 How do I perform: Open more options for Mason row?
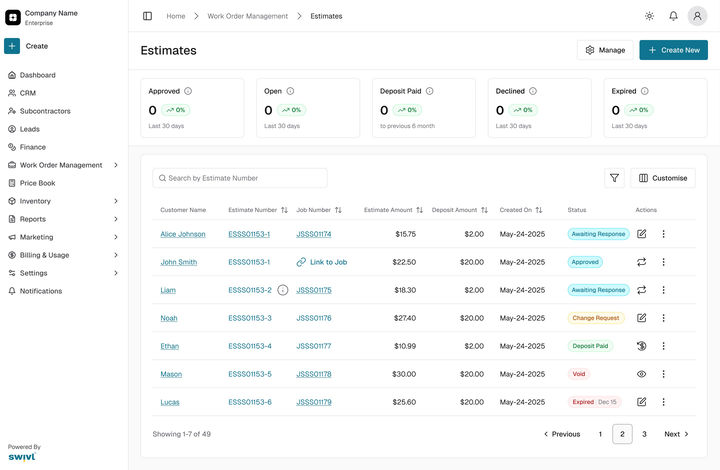(664, 374)
